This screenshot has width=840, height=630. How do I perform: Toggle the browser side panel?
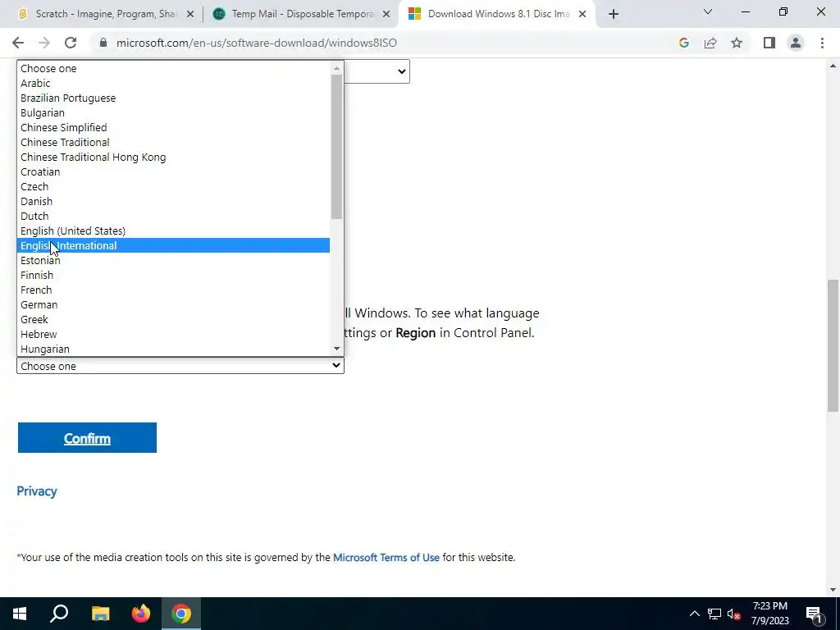769,43
